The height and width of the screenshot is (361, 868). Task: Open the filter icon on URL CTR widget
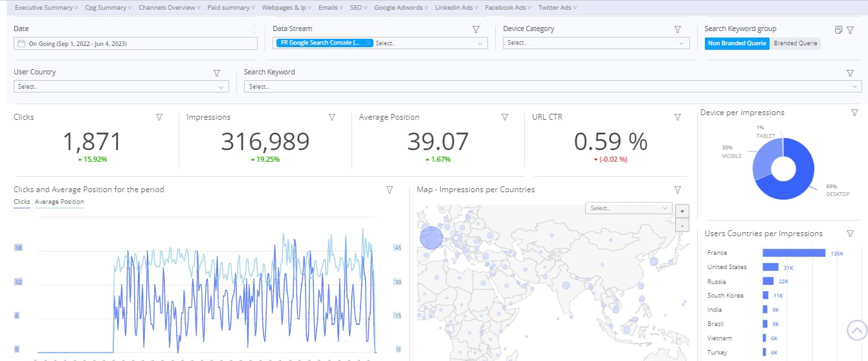coord(678,117)
